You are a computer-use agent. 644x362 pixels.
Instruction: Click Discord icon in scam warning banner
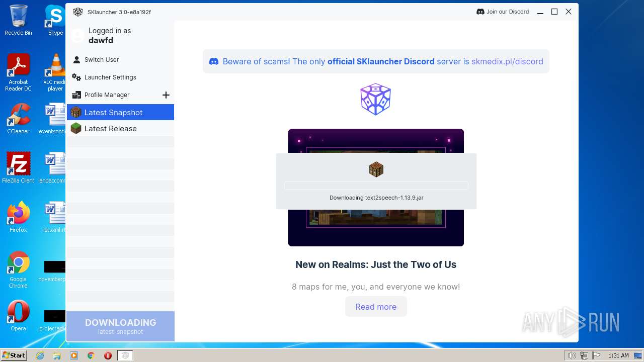point(214,61)
